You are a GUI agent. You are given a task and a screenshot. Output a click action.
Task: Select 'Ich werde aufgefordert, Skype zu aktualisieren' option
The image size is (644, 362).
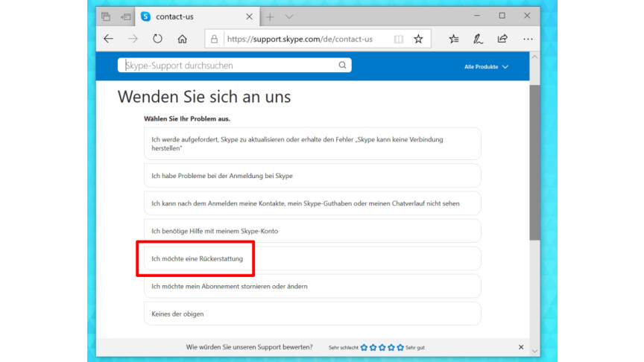(x=312, y=144)
